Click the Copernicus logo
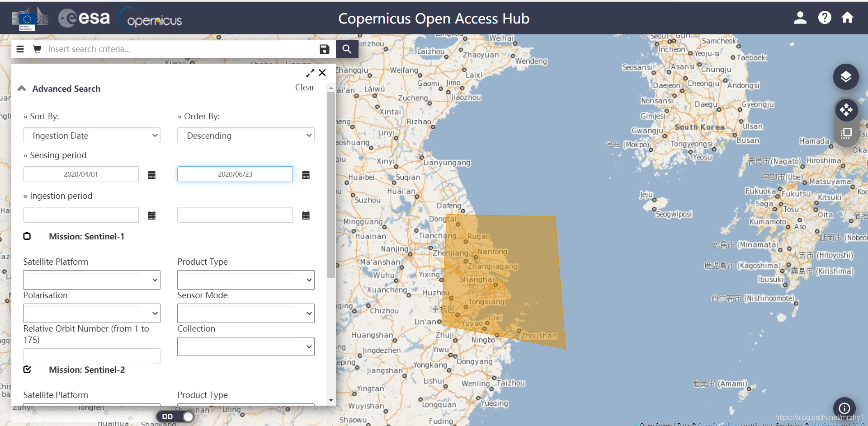The width and height of the screenshot is (868, 426). coord(150,19)
